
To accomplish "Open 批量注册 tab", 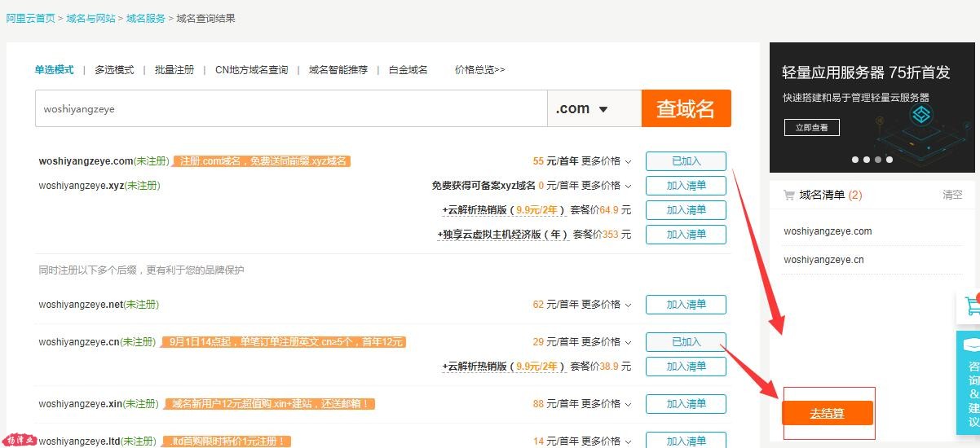I will (174, 70).
